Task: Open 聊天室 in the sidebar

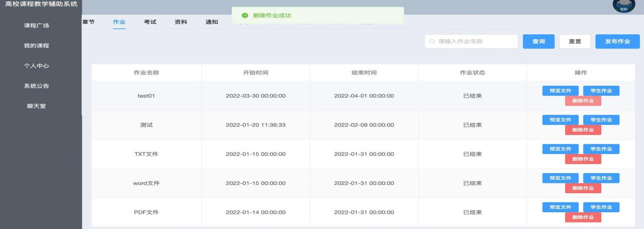Action: (x=36, y=106)
